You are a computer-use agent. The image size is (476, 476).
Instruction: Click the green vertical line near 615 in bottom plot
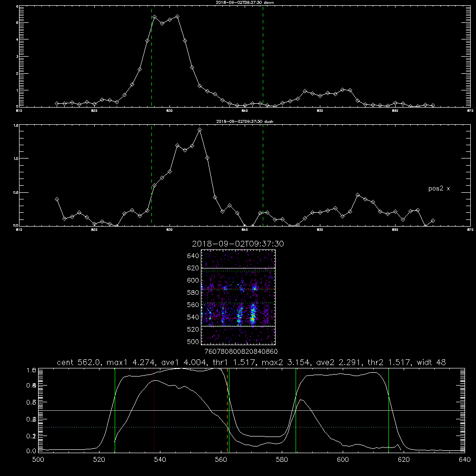388,410
